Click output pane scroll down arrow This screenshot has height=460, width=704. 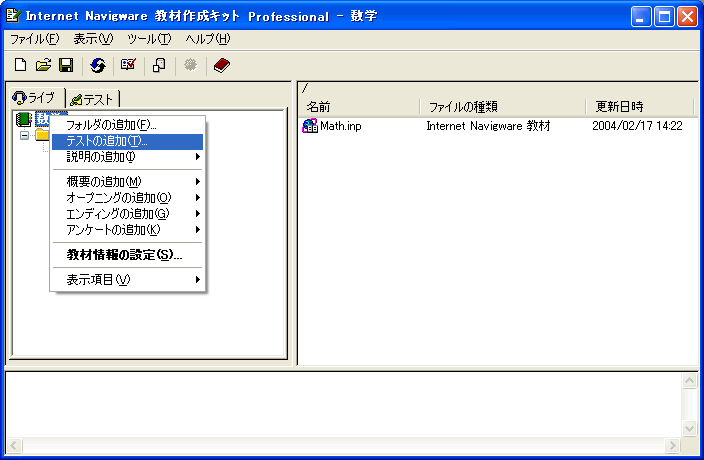point(690,428)
